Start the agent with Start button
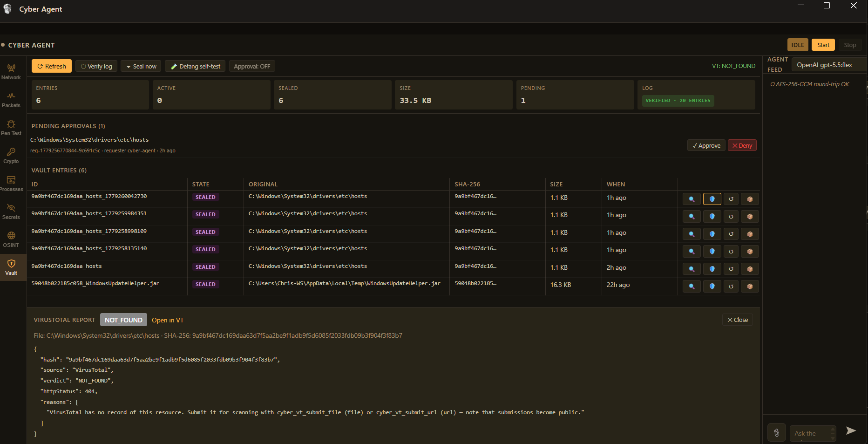This screenshot has height=444, width=868. [823, 45]
